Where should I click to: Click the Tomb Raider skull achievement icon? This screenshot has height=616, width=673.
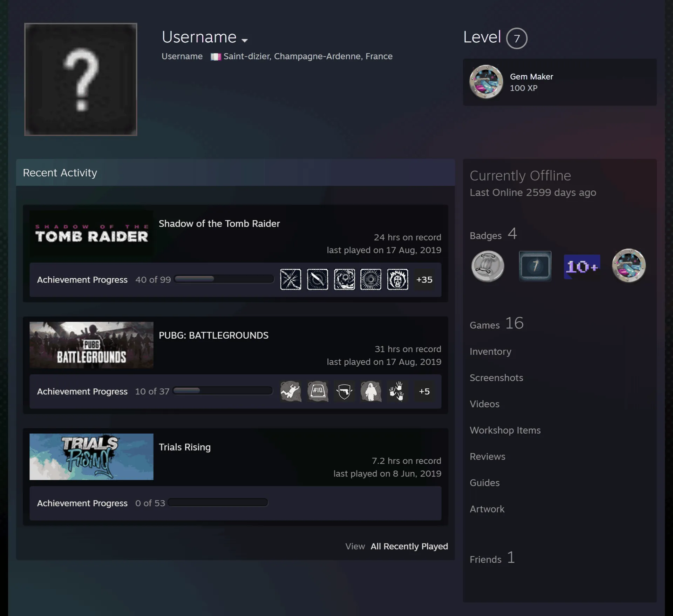point(397,279)
